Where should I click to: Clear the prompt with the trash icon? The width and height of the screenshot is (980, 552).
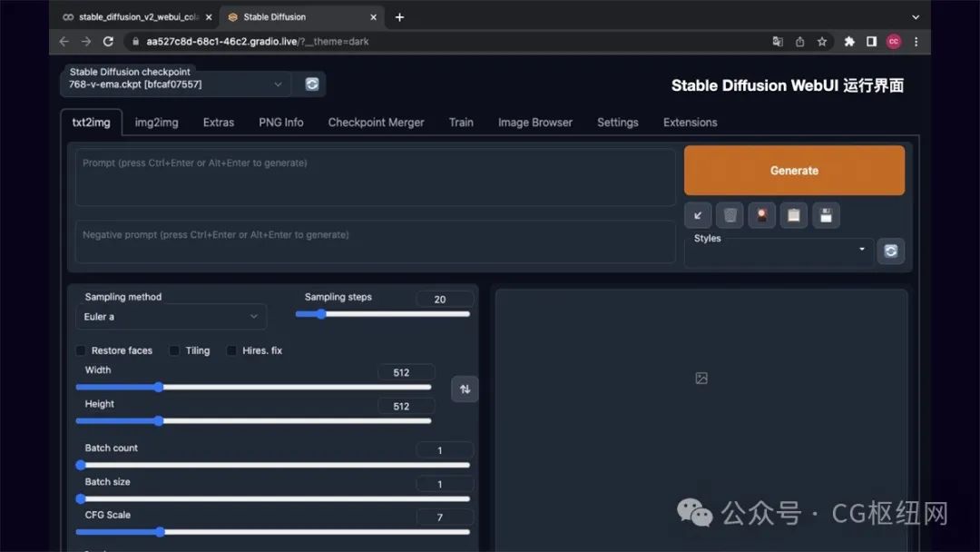click(x=730, y=216)
